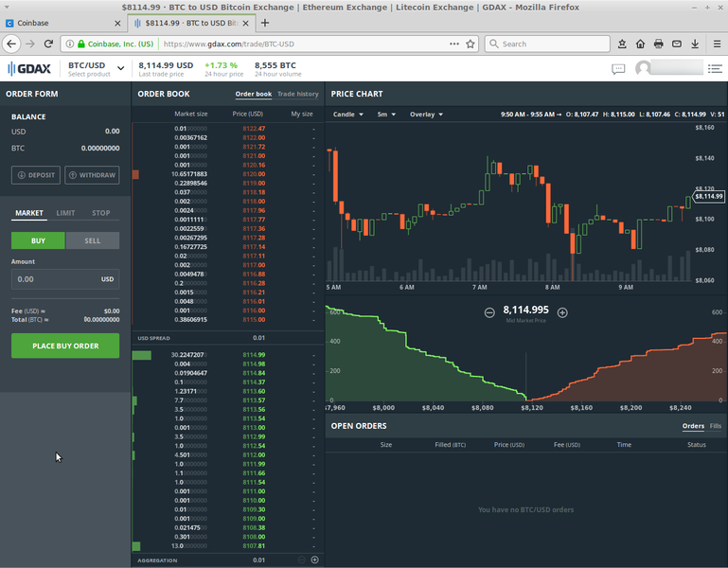This screenshot has height=568, width=728.
Task: Click bid price 8114.99 row
Action: 227,355
